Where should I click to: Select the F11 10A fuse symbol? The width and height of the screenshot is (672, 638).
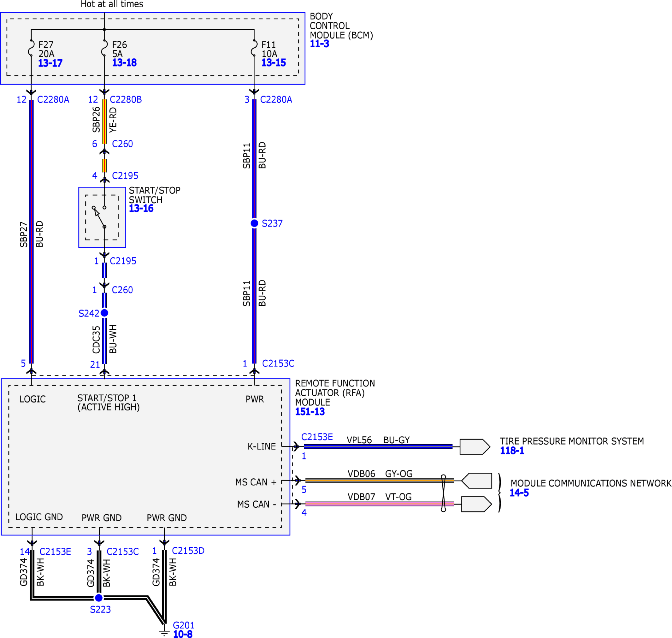click(x=254, y=48)
